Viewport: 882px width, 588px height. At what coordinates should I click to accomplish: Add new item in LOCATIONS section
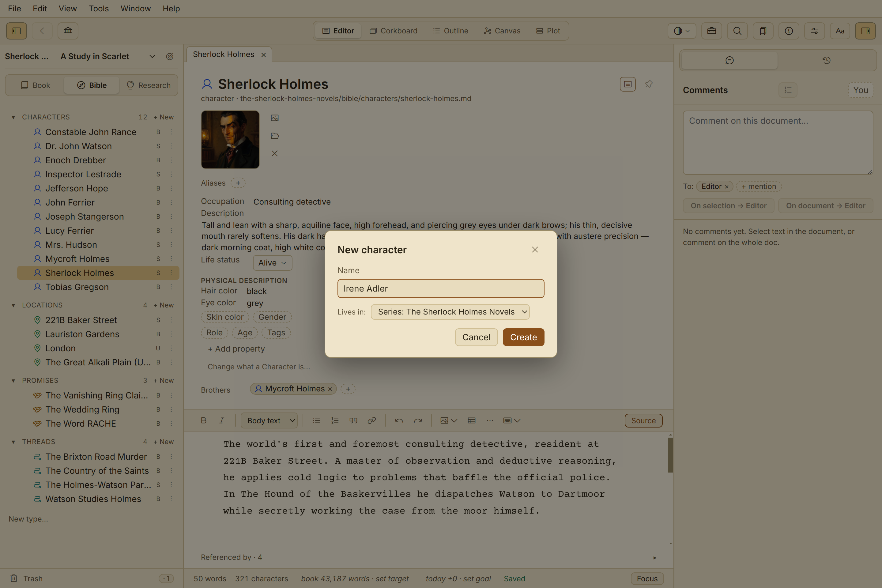click(164, 305)
